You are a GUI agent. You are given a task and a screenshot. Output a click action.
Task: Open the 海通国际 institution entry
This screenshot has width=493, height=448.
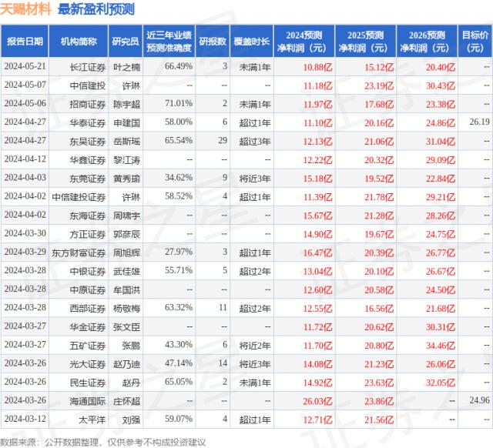[x=83, y=400]
